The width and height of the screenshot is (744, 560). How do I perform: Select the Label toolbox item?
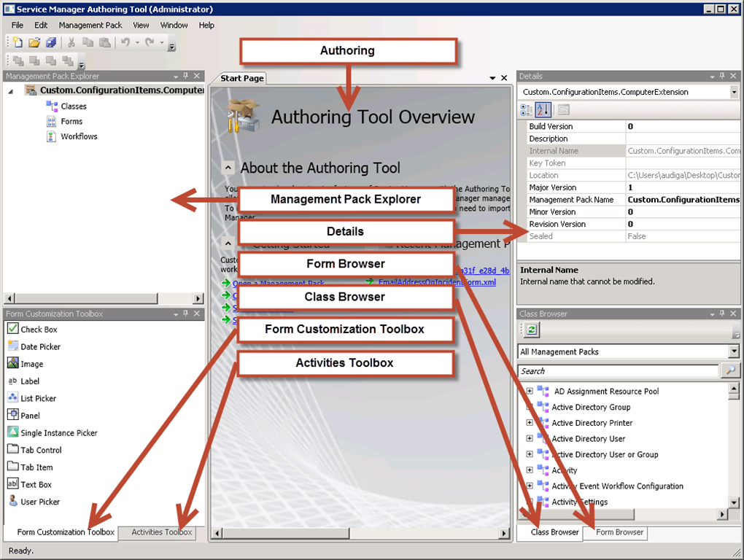pos(24,381)
